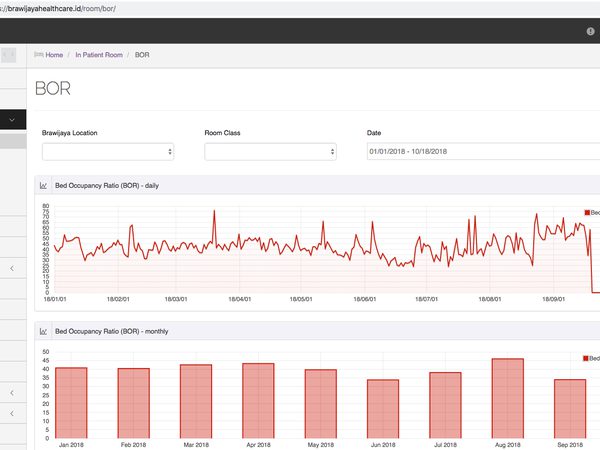Click the Aug 2018 monthly bar

point(508,398)
